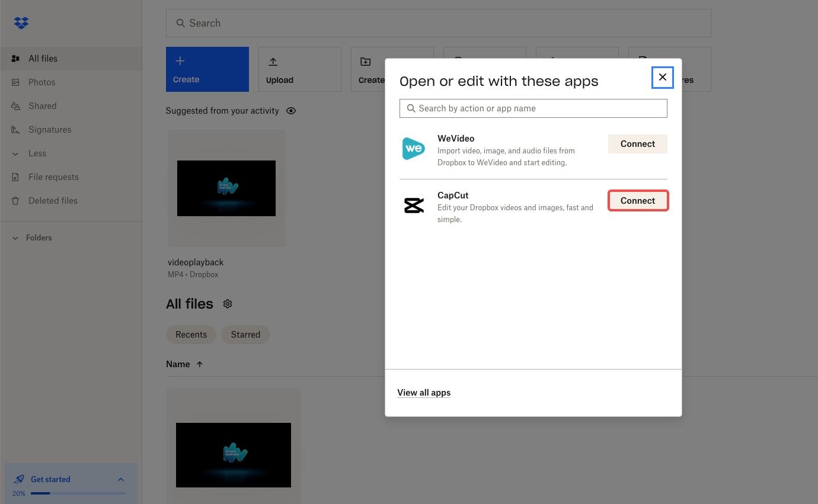Viewport: 818px width, 504px height.
Task: Open the View all apps link
Action: click(424, 393)
